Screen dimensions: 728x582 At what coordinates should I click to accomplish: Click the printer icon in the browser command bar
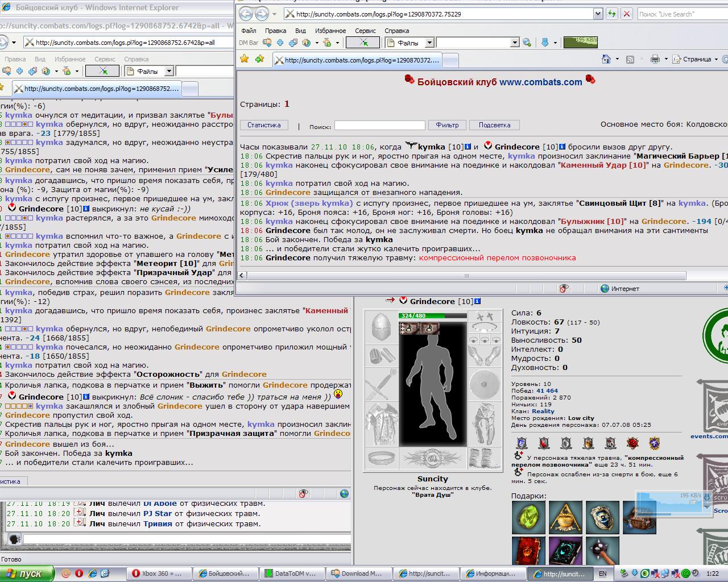[x=655, y=59]
